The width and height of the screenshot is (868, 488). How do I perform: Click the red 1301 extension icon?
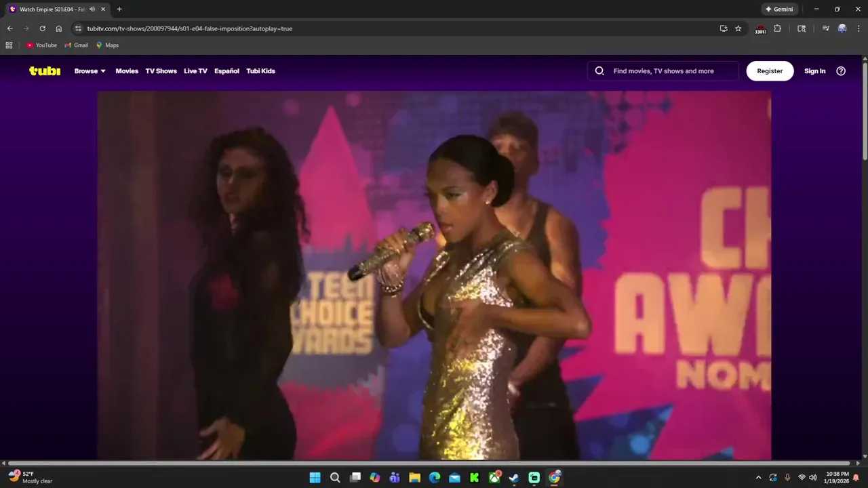[760, 29]
